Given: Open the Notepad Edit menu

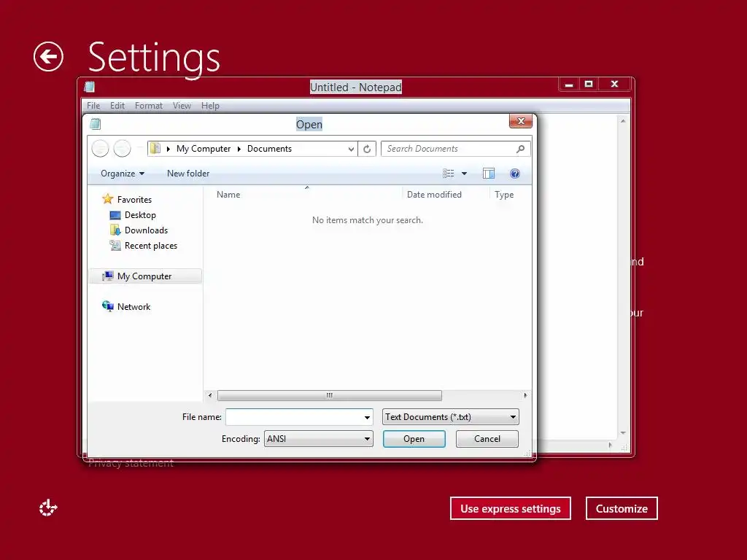Looking at the screenshot, I should pos(117,106).
